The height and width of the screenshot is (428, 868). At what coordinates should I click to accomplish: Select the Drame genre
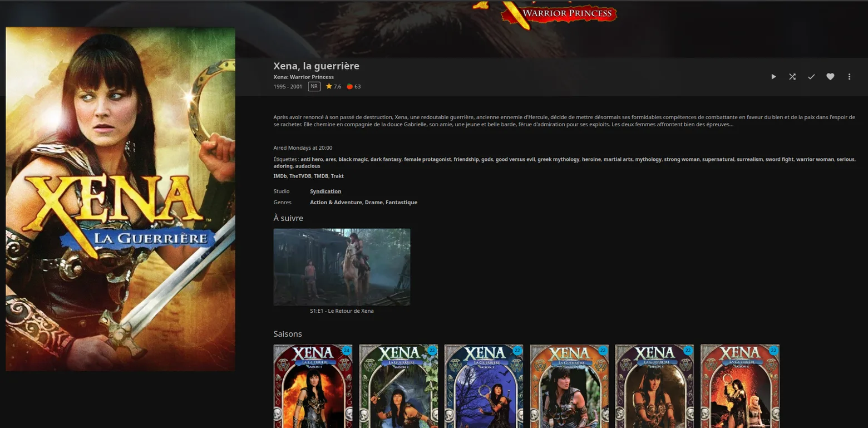pos(374,203)
